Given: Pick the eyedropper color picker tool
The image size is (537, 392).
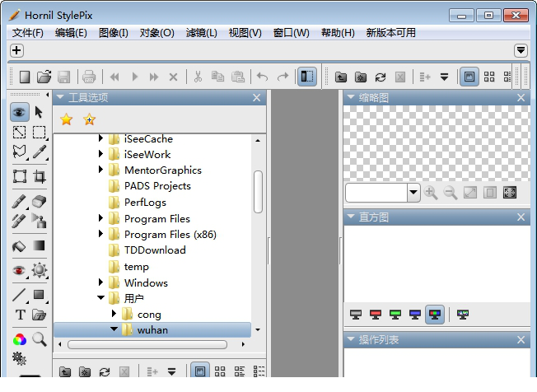Looking at the screenshot, I should click(x=40, y=152).
